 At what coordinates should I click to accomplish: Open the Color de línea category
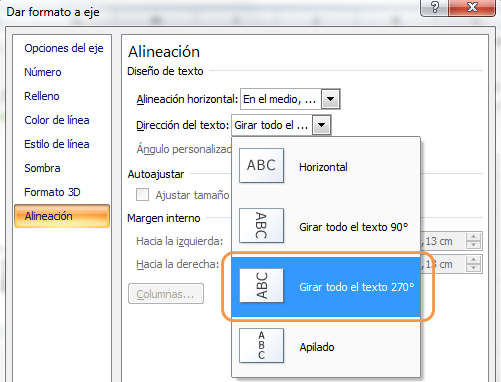click(57, 120)
